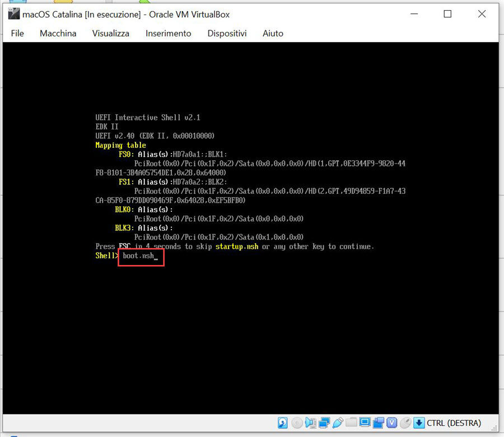Viewport: 504px width, 437px height.
Task: Click the optical drives status icon
Action: (x=297, y=423)
